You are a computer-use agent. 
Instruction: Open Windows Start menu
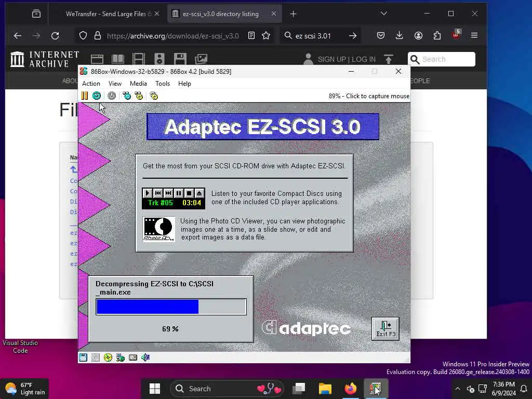tap(155, 389)
